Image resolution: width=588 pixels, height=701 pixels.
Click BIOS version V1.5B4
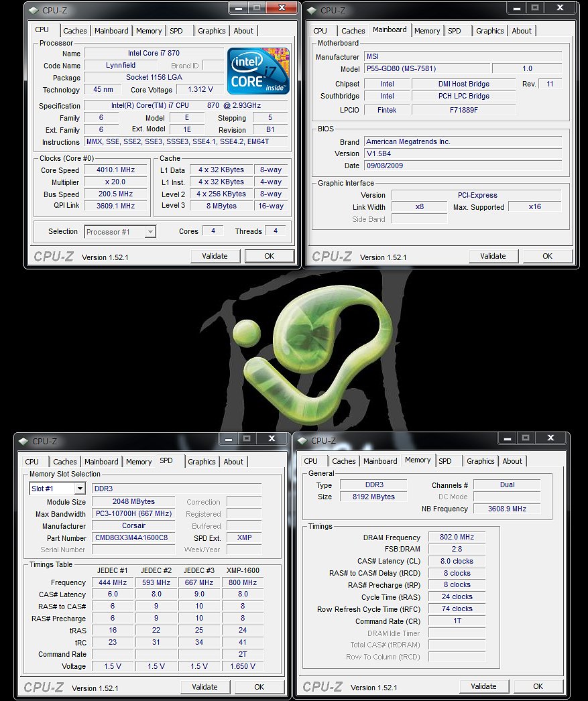click(463, 153)
